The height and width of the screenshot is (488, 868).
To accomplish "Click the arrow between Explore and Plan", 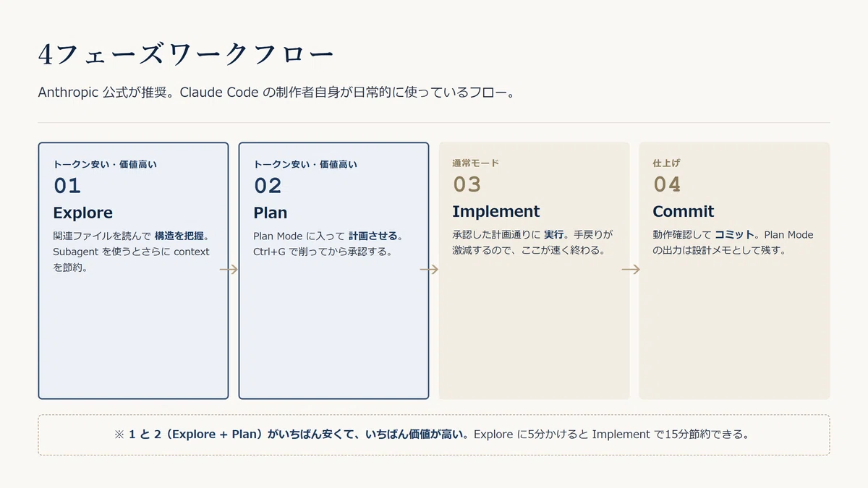I will pyautogui.click(x=229, y=270).
